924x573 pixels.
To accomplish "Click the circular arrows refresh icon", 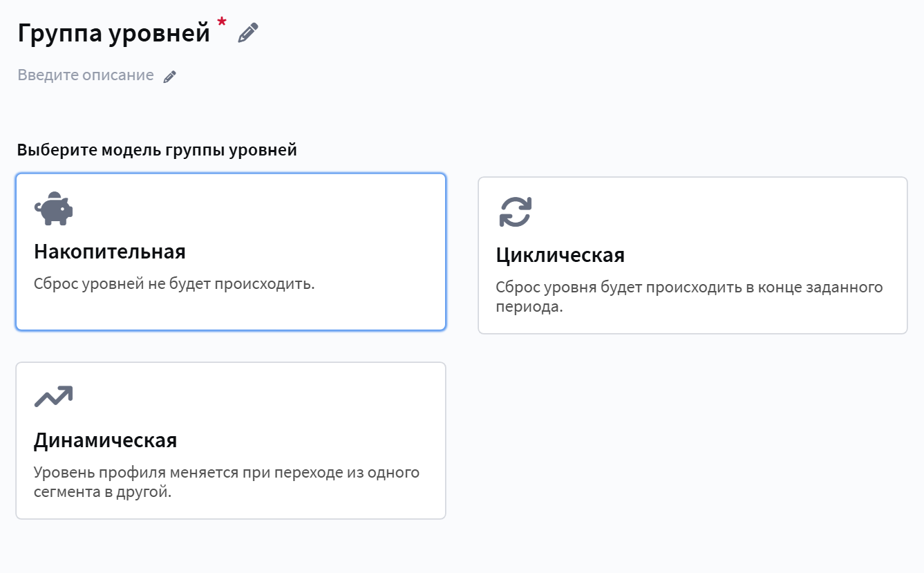I will click(x=516, y=212).
